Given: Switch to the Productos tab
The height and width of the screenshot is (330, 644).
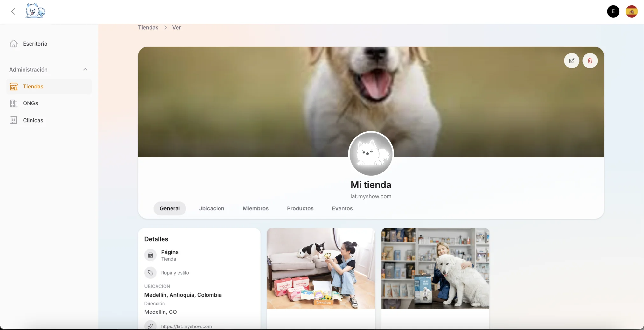Looking at the screenshot, I should [300, 208].
